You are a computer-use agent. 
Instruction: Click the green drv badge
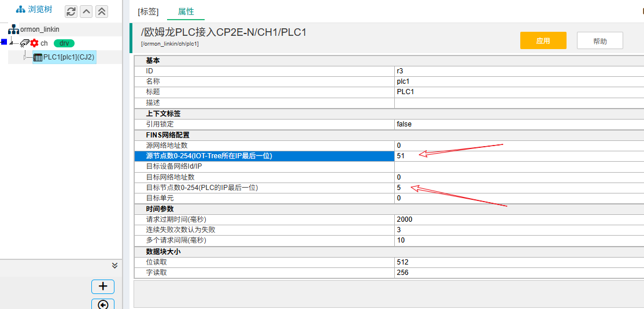point(64,43)
